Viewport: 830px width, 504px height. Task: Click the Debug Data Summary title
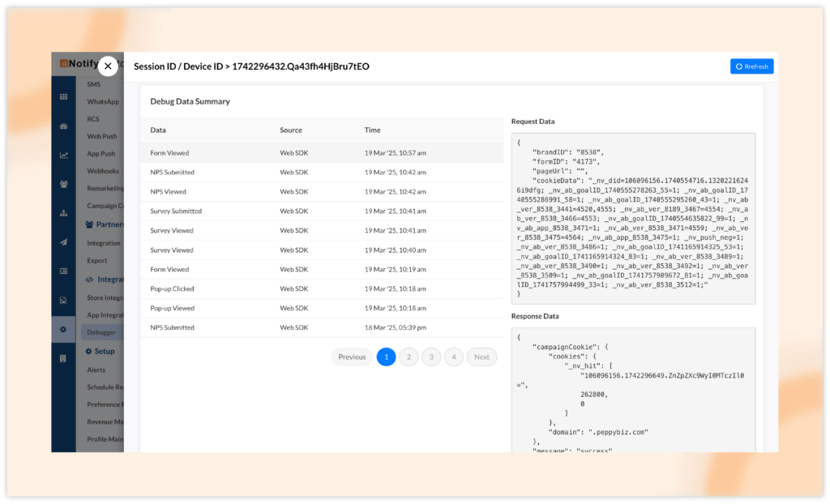190,101
